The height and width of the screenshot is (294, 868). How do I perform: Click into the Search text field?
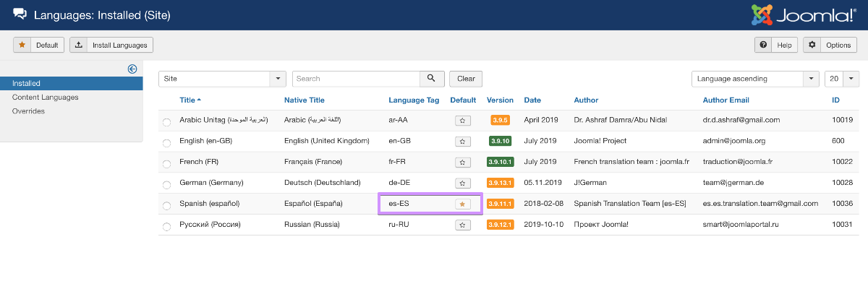coord(356,79)
